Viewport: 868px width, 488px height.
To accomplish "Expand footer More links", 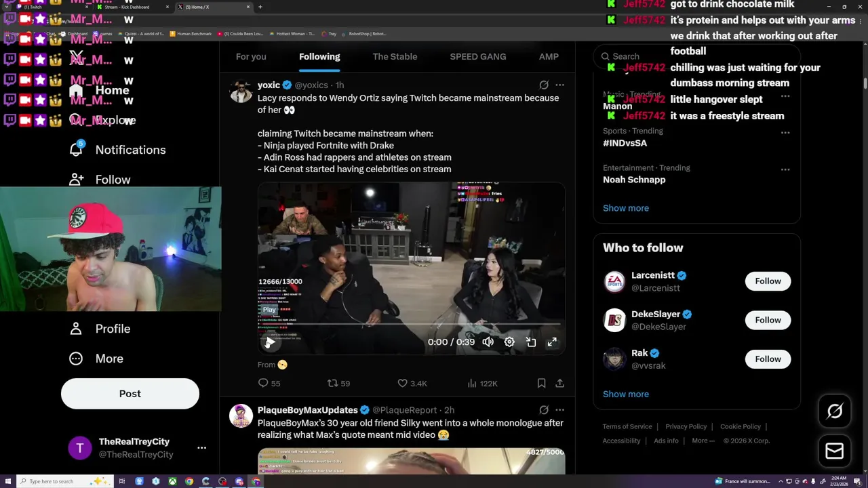I will tap(703, 441).
